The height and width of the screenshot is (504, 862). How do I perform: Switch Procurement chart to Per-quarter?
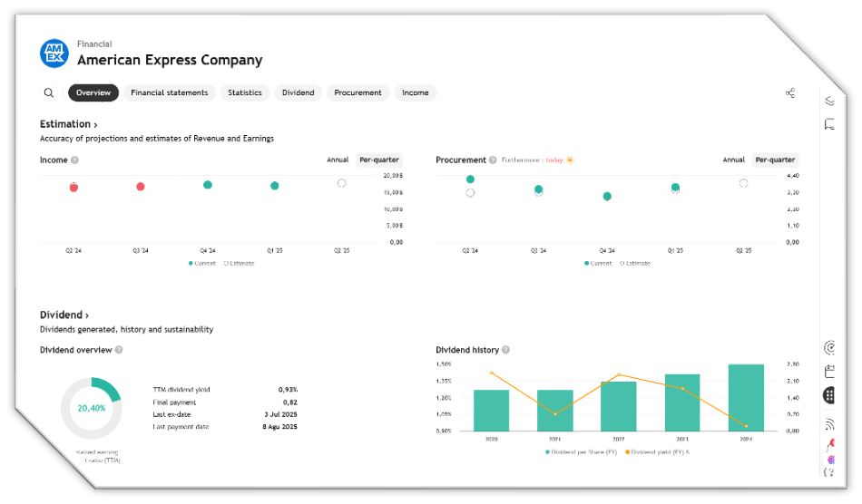point(775,160)
